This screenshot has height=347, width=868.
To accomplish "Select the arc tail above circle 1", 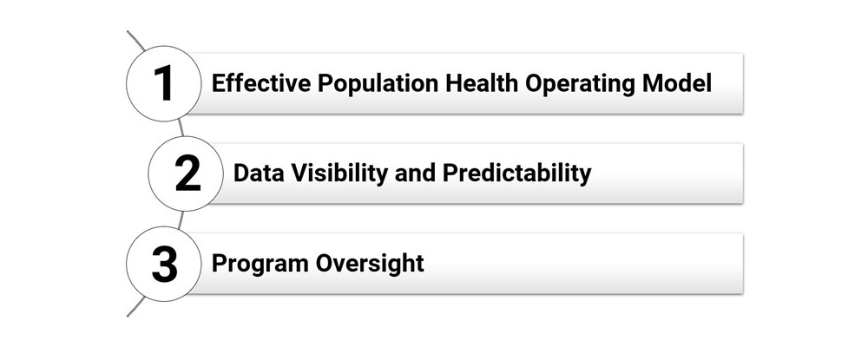I will (135, 41).
